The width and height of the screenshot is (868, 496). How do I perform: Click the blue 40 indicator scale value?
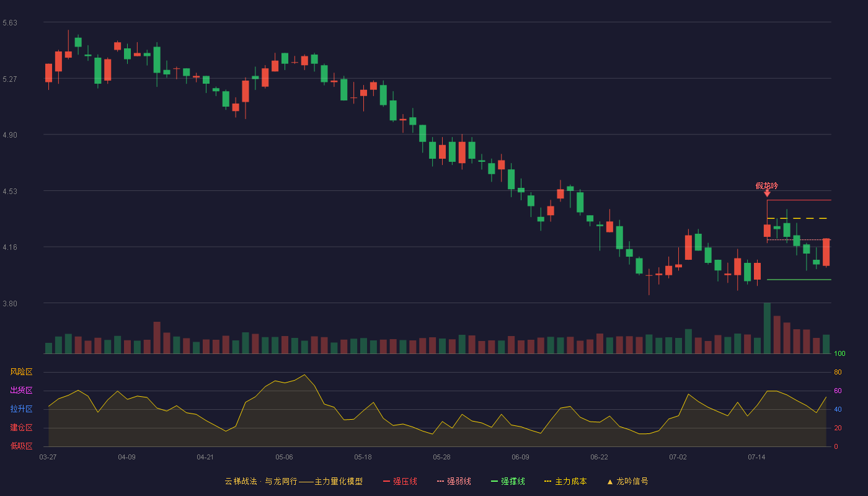click(x=838, y=410)
